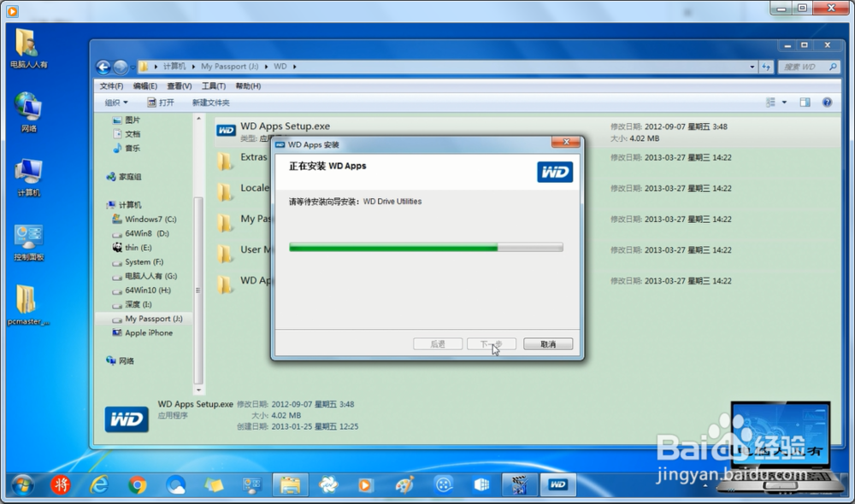Expand the arrow after WD in breadcrumb
Image resolution: width=855 pixels, height=504 pixels.
coord(295,67)
